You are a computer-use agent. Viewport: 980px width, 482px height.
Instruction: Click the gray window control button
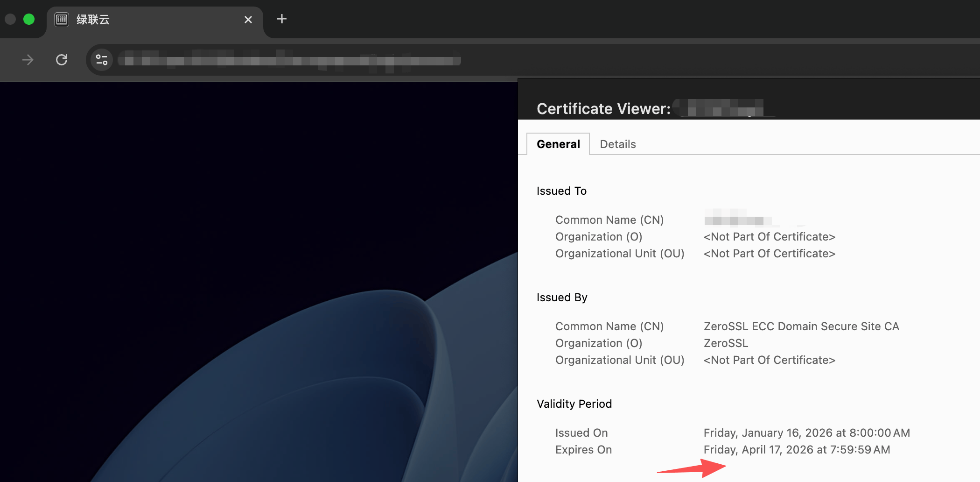[x=10, y=19]
